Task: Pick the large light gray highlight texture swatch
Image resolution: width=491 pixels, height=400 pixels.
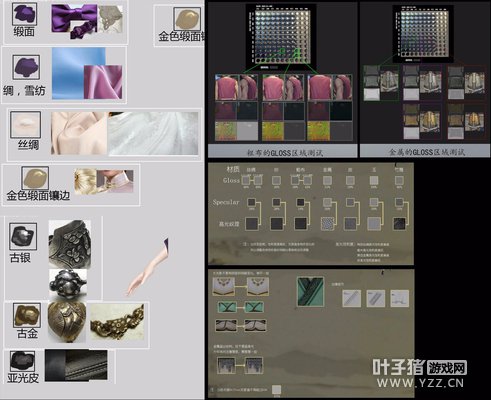Action: (x=374, y=224)
